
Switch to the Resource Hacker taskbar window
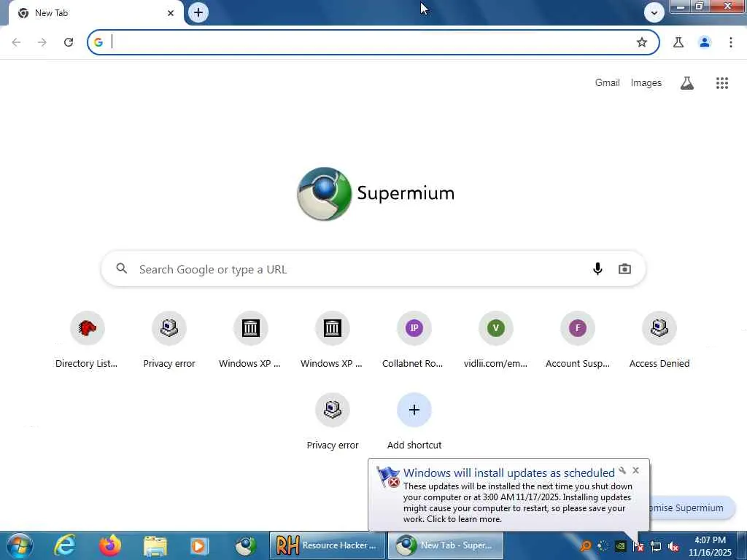pyautogui.click(x=327, y=545)
